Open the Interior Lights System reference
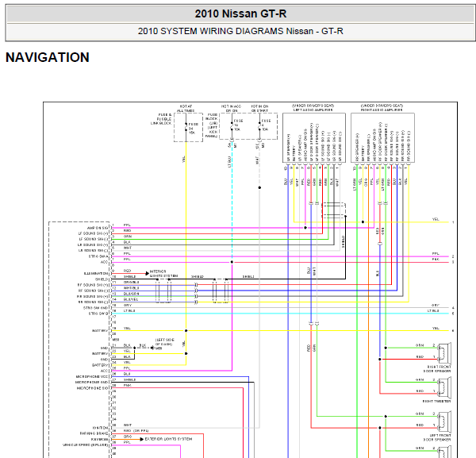This screenshot has height=458, width=476. pyautogui.click(x=163, y=273)
